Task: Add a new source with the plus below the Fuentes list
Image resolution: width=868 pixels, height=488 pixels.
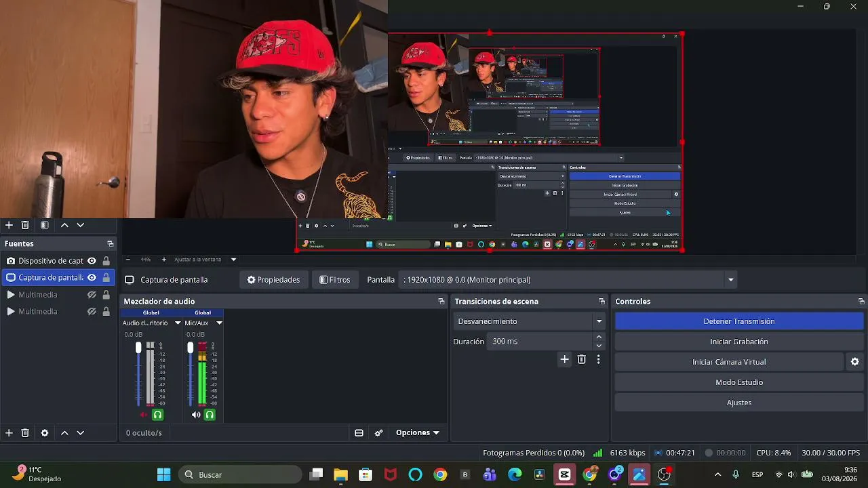Action: [x=9, y=432]
